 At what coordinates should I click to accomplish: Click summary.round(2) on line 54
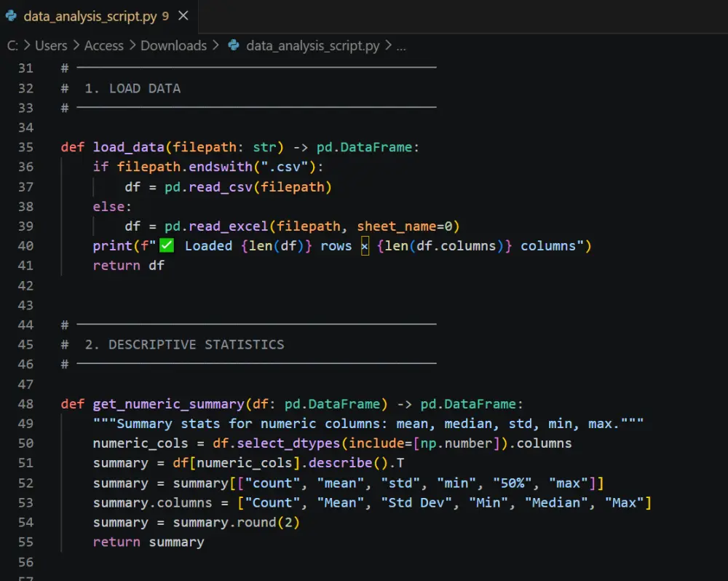pyautogui.click(x=237, y=523)
